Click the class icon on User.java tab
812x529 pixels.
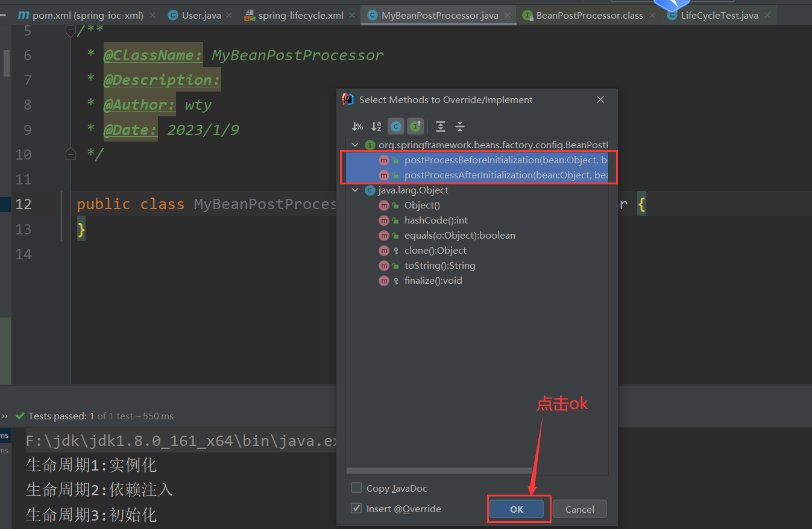pyautogui.click(x=173, y=15)
